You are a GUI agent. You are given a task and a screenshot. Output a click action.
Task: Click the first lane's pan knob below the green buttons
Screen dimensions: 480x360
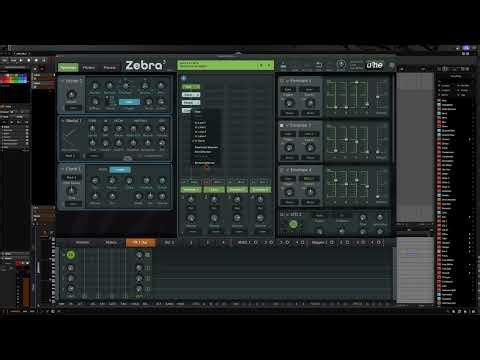point(191,200)
